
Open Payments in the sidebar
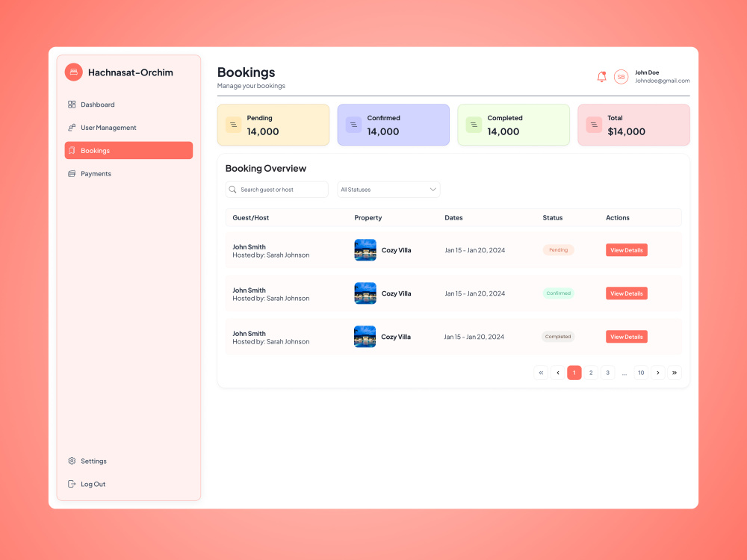[x=128, y=174]
